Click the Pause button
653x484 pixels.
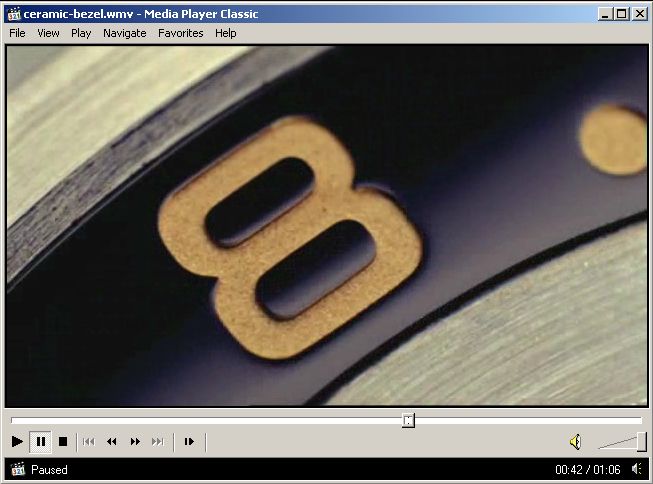click(41, 442)
